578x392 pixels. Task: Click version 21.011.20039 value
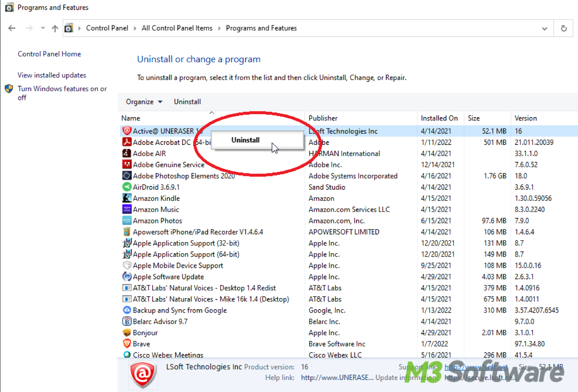pyautogui.click(x=534, y=142)
